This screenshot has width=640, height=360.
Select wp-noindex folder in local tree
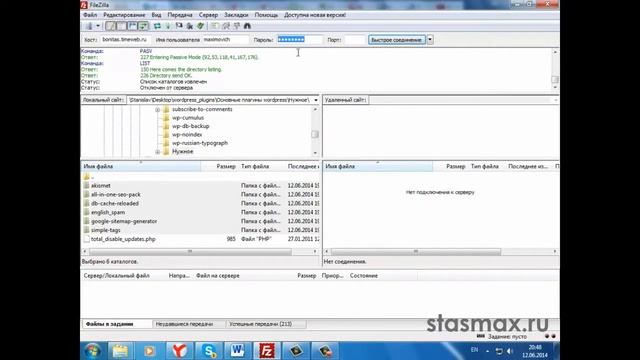pos(187,135)
